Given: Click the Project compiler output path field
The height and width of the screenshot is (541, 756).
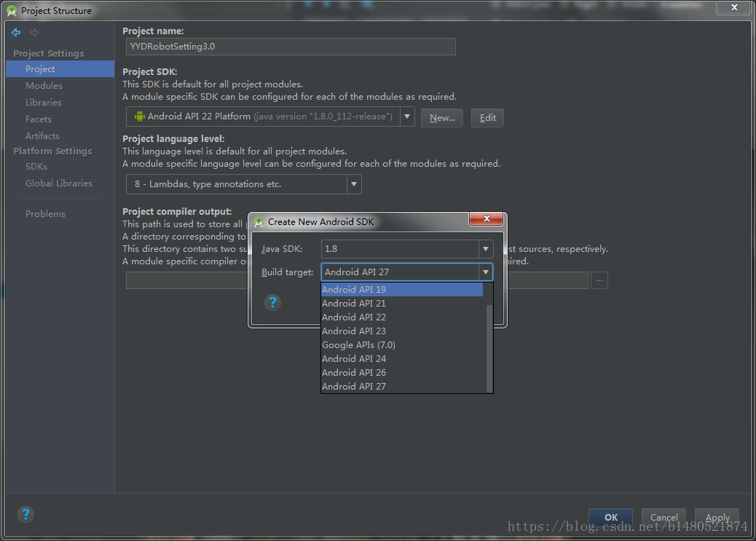Looking at the screenshot, I should (x=358, y=280).
